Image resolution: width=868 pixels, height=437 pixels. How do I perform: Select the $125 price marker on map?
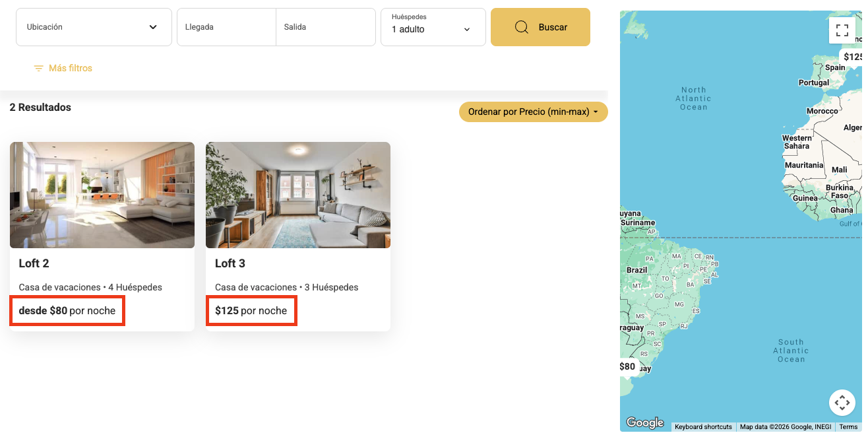852,57
